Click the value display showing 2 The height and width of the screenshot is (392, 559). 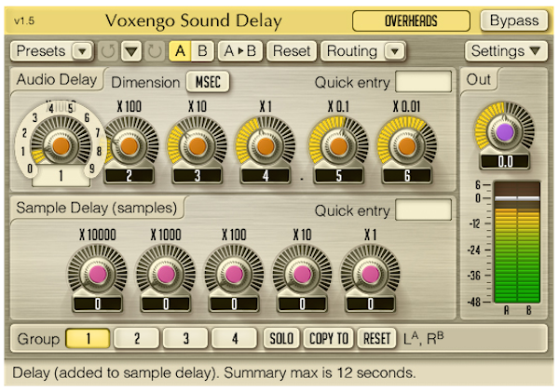(x=130, y=176)
